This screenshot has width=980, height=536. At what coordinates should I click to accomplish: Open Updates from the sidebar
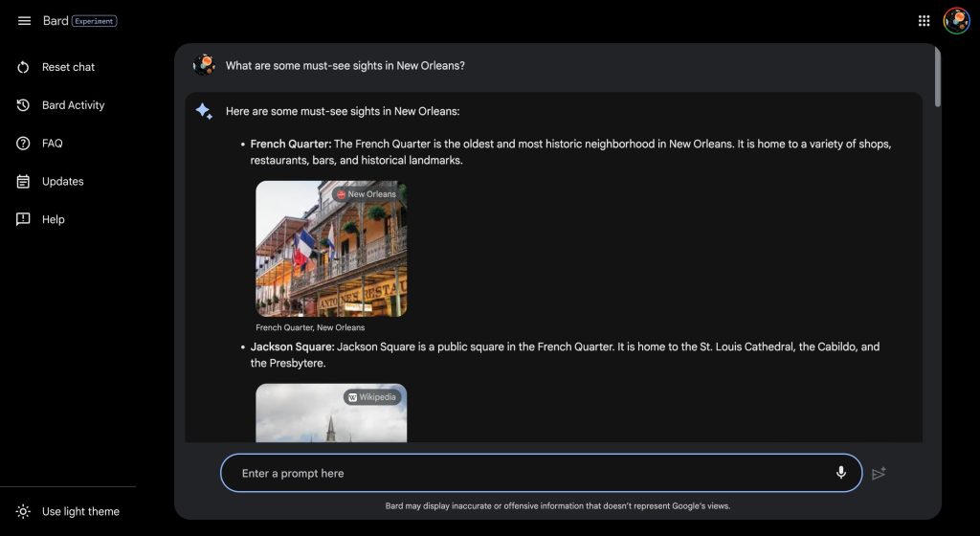point(62,182)
